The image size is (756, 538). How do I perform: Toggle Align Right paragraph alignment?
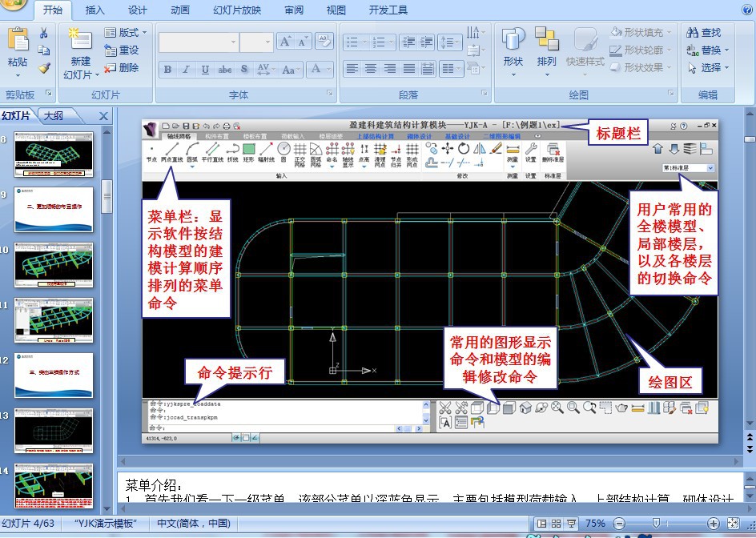389,69
